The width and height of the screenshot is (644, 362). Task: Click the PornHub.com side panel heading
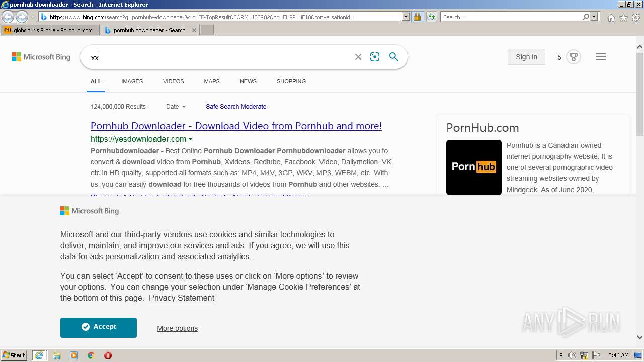[482, 128]
